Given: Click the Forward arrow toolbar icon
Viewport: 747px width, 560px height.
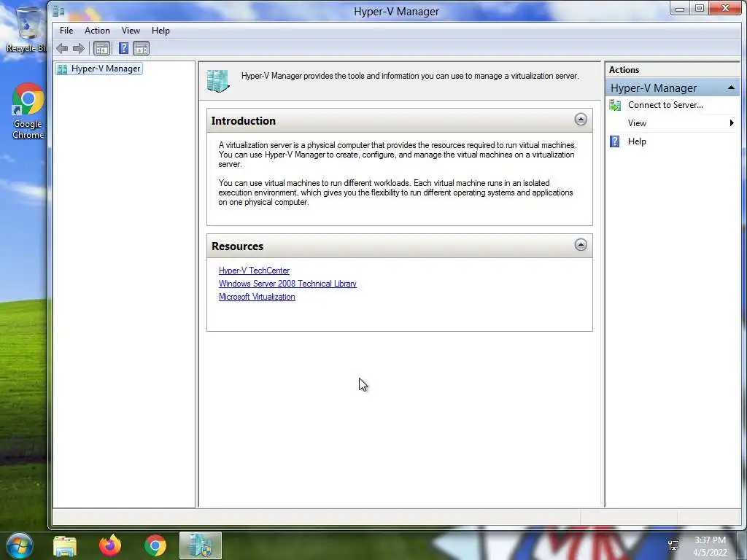Looking at the screenshot, I should (79, 48).
